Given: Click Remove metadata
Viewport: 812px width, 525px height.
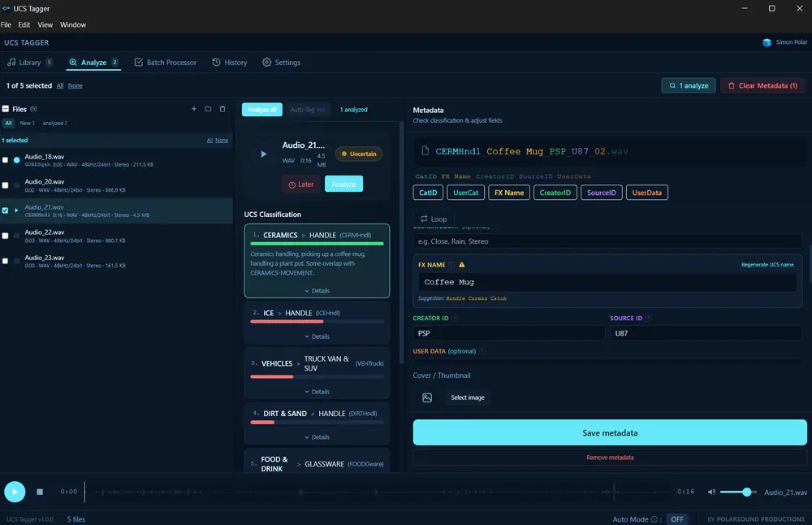Looking at the screenshot, I should [610, 457].
